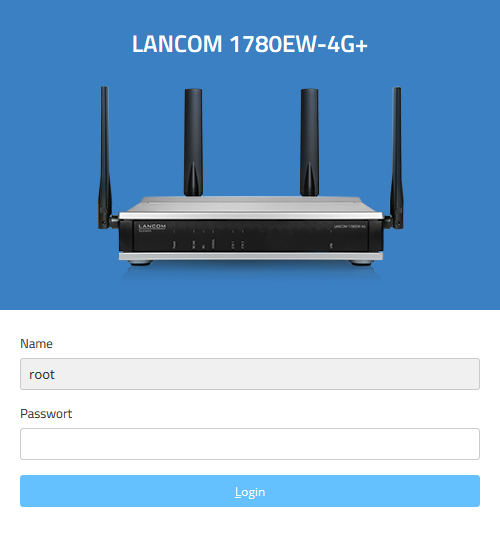Click the LANCOM Systems logo on router
This screenshot has height=537, width=500.
tap(152, 227)
